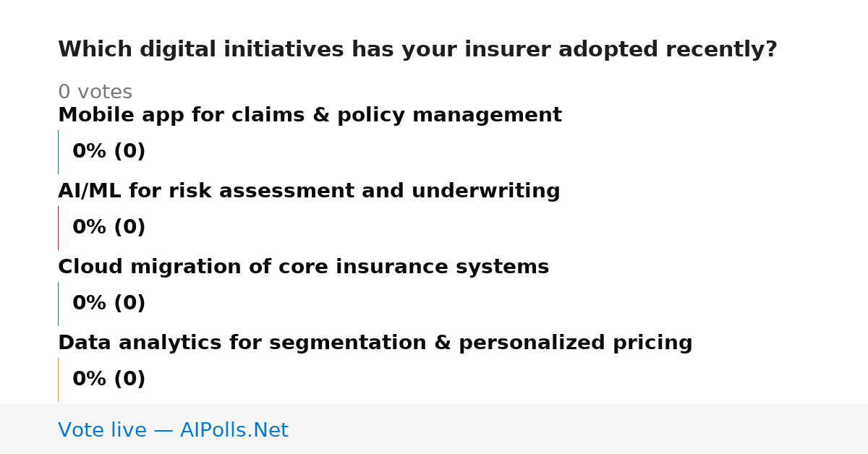Click the blue result bar for Mobile app

(58, 152)
